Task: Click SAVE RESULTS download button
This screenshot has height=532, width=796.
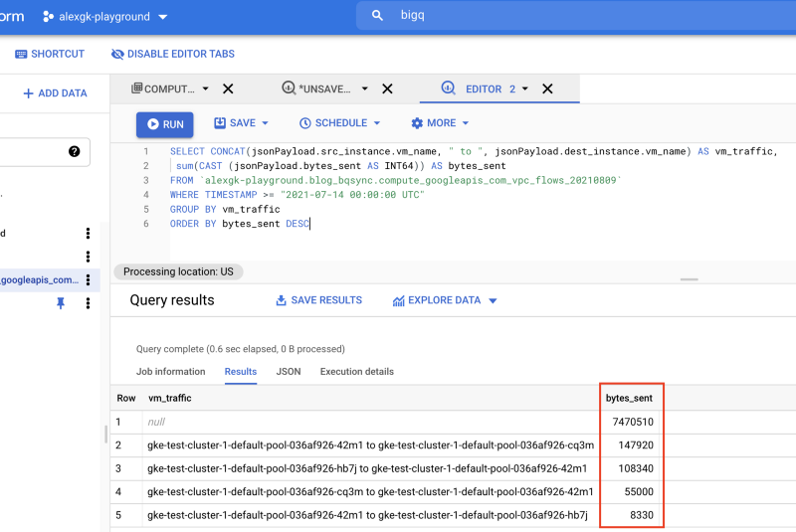Action: 318,300
